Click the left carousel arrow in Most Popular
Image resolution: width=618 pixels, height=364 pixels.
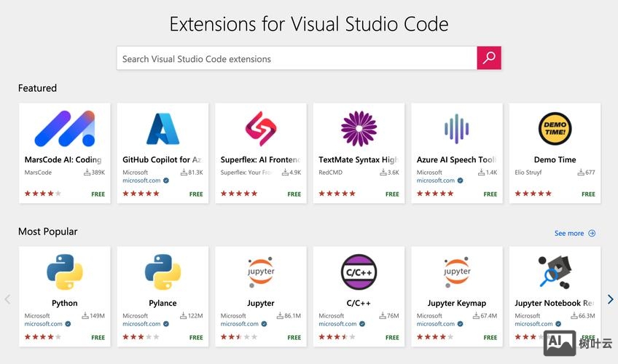tap(8, 299)
